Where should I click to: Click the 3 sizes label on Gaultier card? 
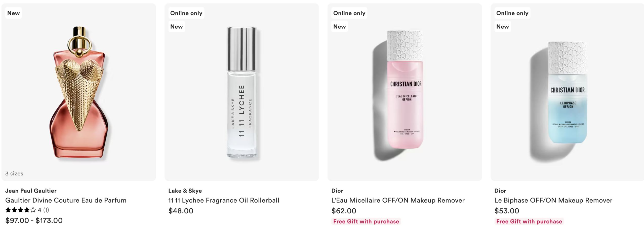coord(14,174)
